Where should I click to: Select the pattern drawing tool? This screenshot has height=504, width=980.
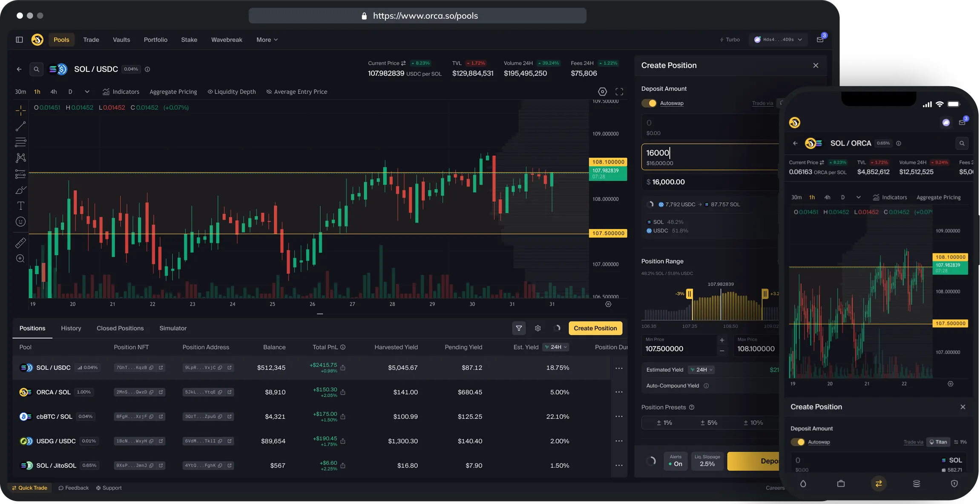[20, 158]
